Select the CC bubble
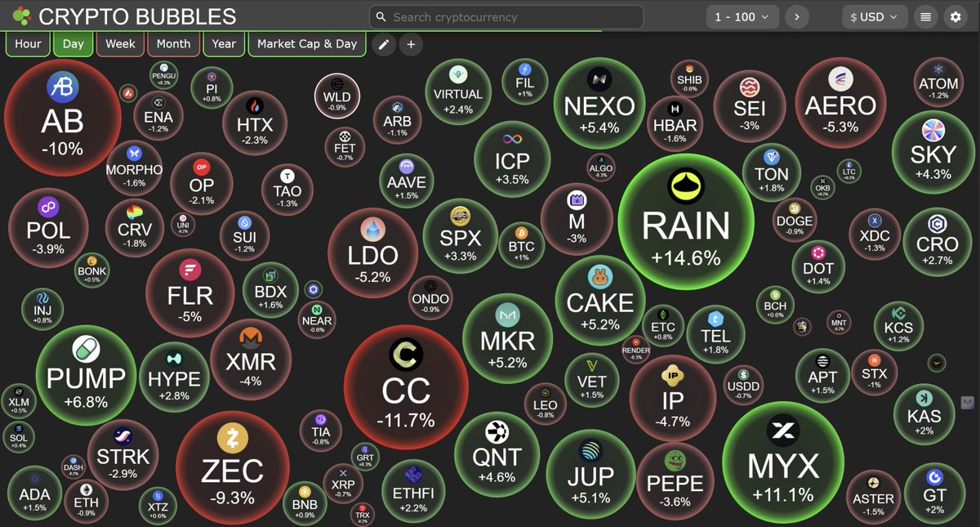 pyautogui.click(x=406, y=386)
